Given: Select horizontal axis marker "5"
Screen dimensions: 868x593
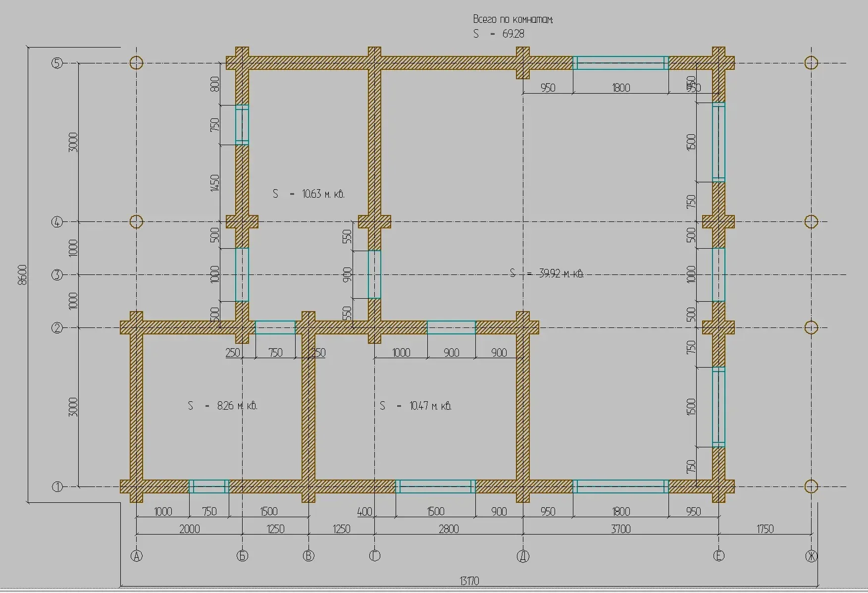Looking at the screenshot, I should (57, 63).
